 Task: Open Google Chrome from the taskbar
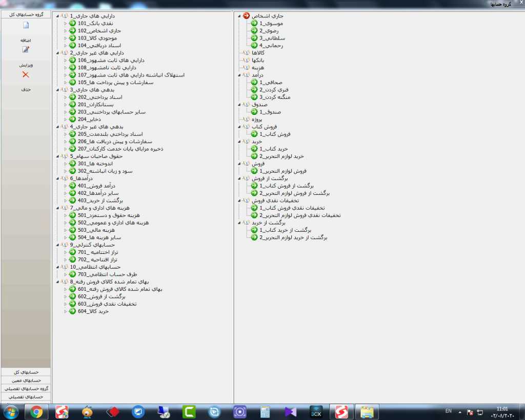point(36,411)
